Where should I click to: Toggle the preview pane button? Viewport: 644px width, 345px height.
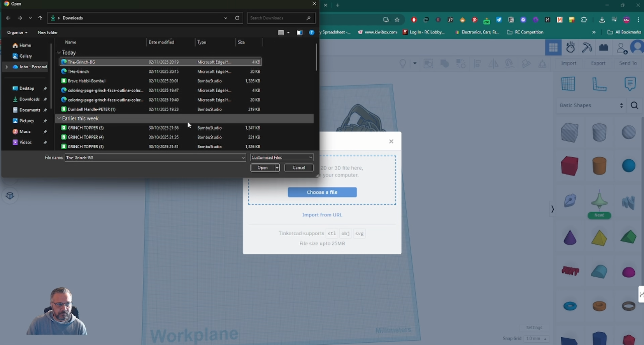click(299, 33)
